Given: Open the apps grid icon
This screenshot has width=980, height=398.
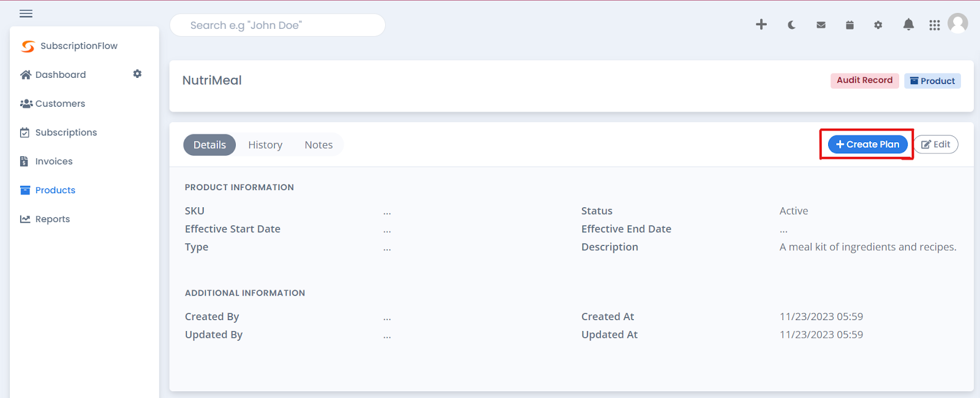Looking at the screenshot, I should pyautogui.click(x=934, y=25).
